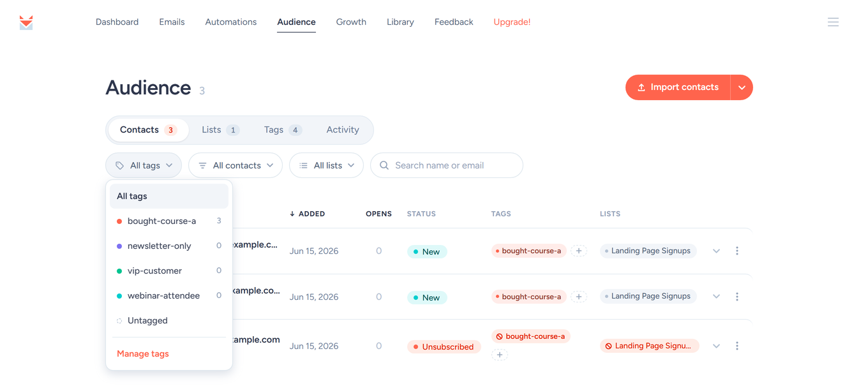This screenshot has height=386, width=868.
Task: Open the All contacts filter dropdown
Action: [x=236, y=165]
